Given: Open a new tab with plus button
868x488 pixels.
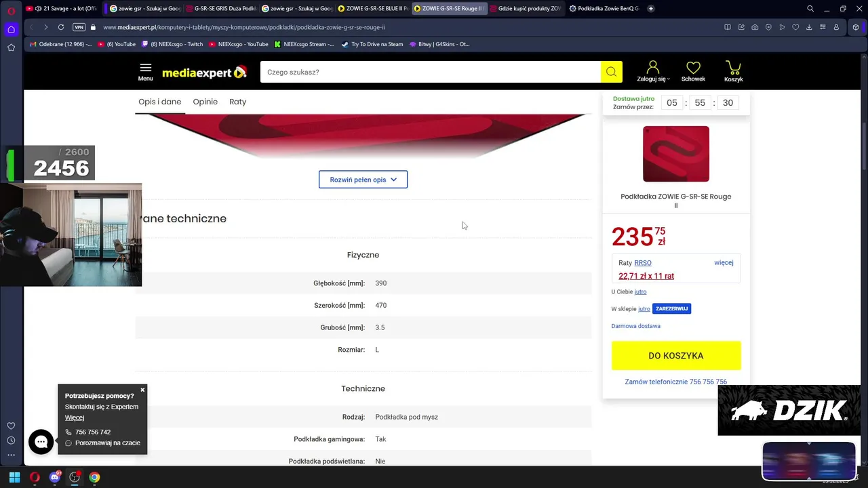Looking at the screenshot, I should pyautogui.click(x=651, y=9).
